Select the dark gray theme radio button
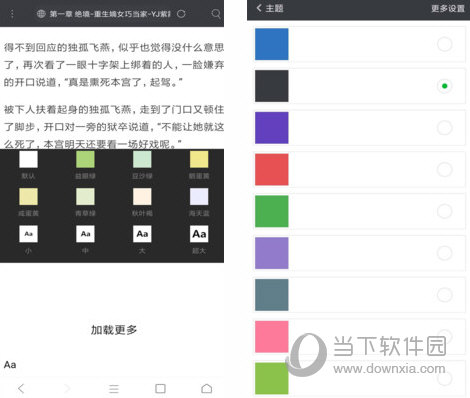 [x=444, y=86]
